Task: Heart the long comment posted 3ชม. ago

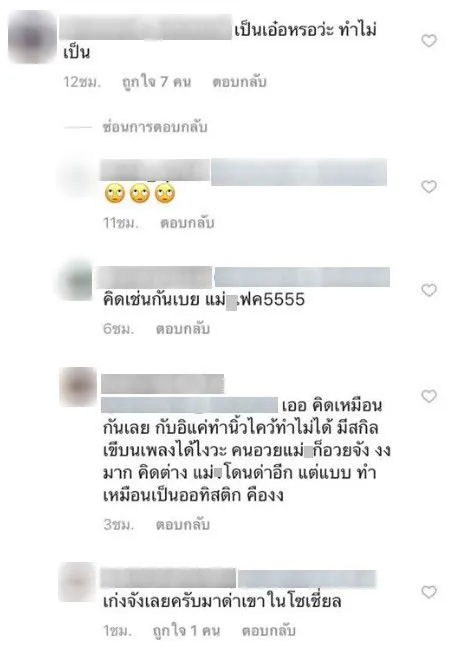Action: click(429, 396)
